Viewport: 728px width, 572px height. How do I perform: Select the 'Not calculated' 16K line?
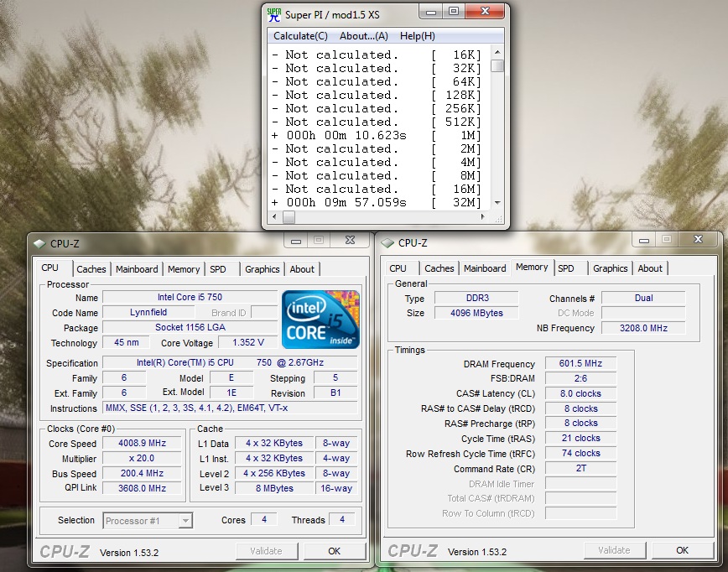(x=377, y=55)
